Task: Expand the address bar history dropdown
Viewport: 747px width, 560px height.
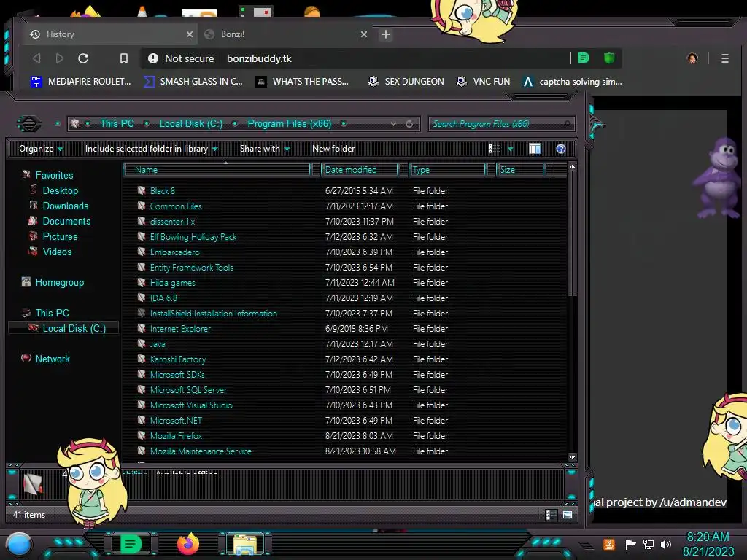Action: [393, 124]
